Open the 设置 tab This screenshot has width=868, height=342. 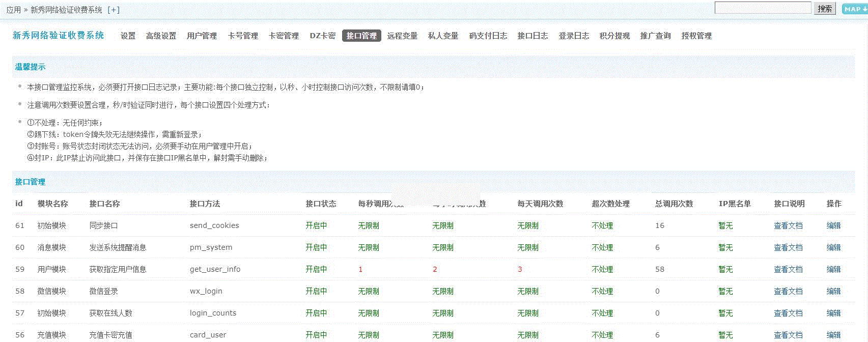tap(128, 36)
